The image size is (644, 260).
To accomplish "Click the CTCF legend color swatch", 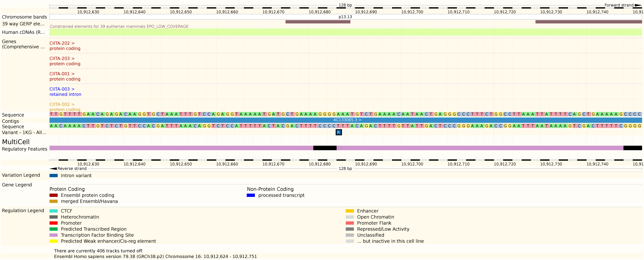I will coord(54,211).
